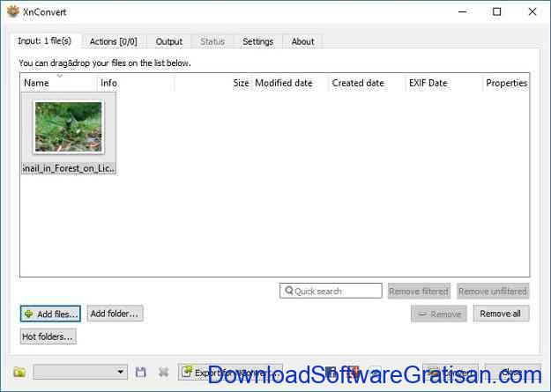551x392 pixels.
Task: Click the Snail_in_Forest file name label
Action: (69, 168)
